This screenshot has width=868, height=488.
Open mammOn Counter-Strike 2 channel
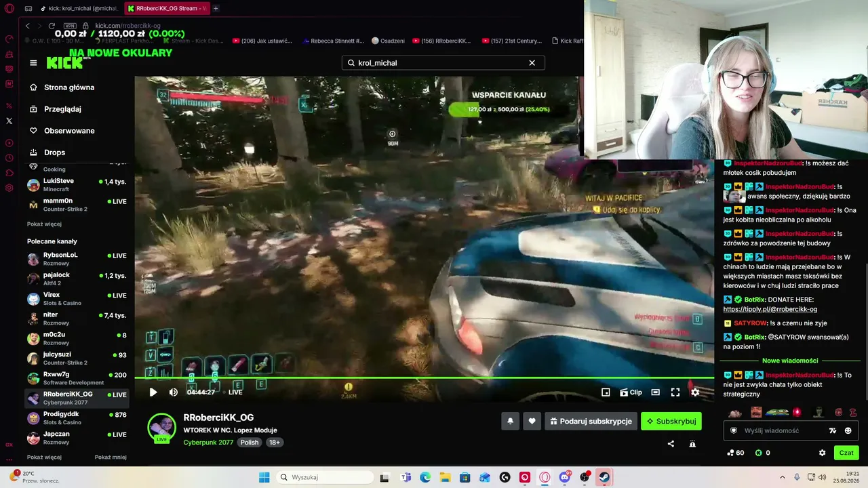(x=77, y=205)
